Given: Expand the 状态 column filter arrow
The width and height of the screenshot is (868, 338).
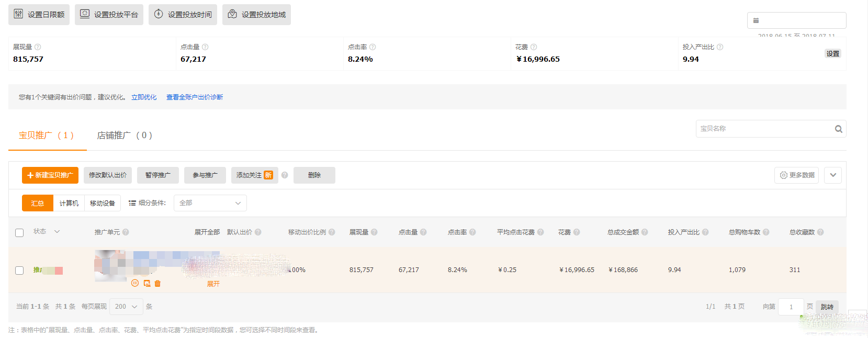Looking at the screenshot, I should click(x=57, y=232).
